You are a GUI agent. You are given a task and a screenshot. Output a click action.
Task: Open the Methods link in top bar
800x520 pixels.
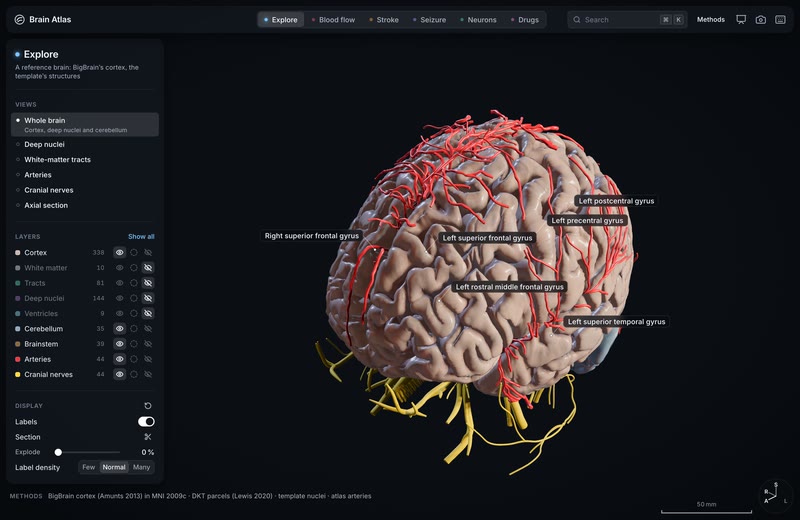click(711, 19)
